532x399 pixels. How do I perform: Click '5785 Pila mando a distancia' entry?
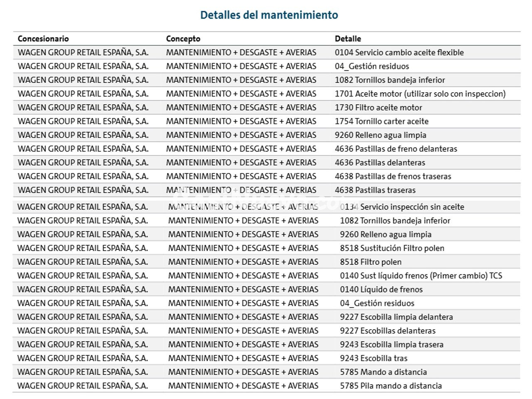coord(391,385)
